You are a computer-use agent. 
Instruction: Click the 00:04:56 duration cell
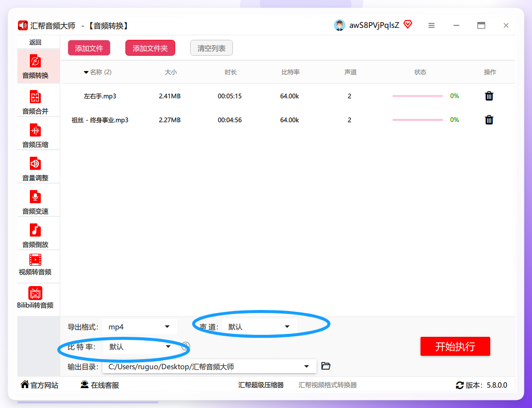(230, 120)
